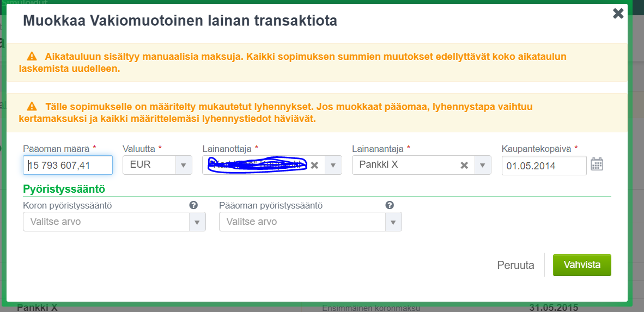Focus the Pääoman määrä amount field
Viewport: 644px width, 312px height.
point(68,165)
